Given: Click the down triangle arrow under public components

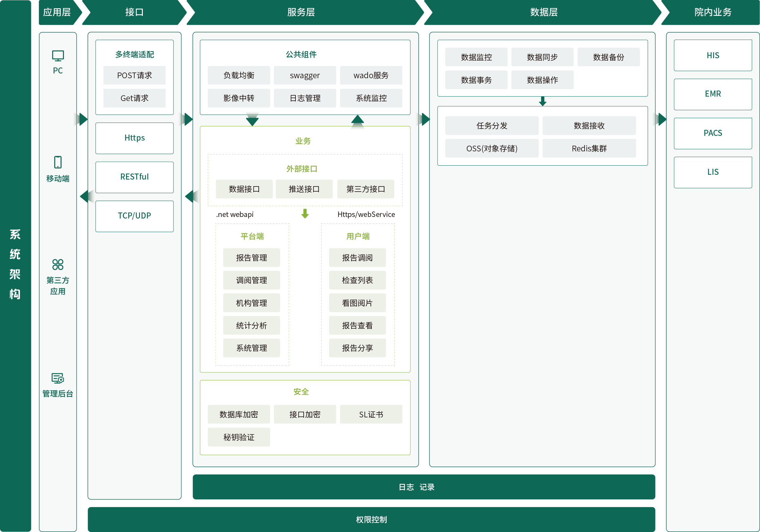Looking at the screenshot, I should point(252,121).
